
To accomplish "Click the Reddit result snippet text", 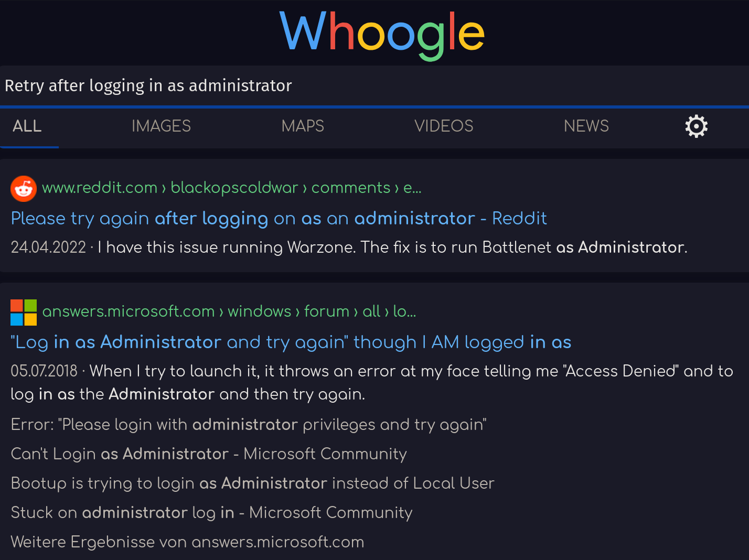I will click(349, 247).
